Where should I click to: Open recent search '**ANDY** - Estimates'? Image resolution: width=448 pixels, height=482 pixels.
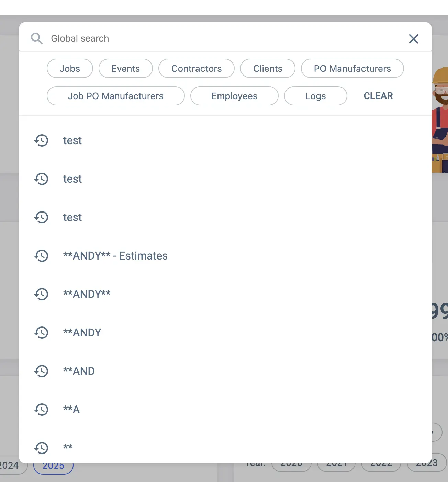115,256
